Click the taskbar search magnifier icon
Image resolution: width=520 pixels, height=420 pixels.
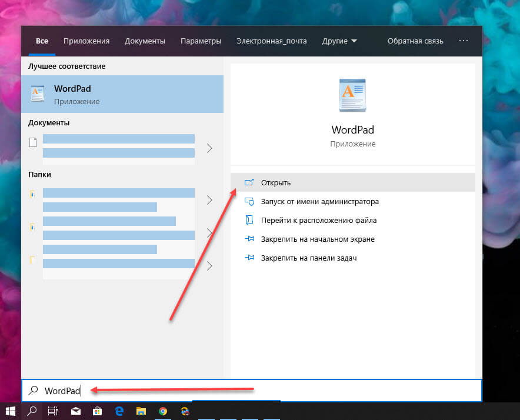32,411
